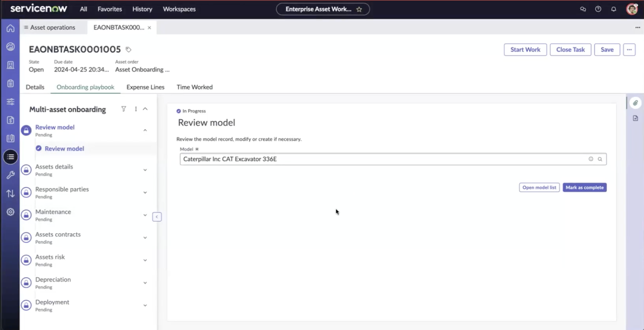Click the Save button
The height and width of the screenshot is (330, 644).
tap(607, 49)
